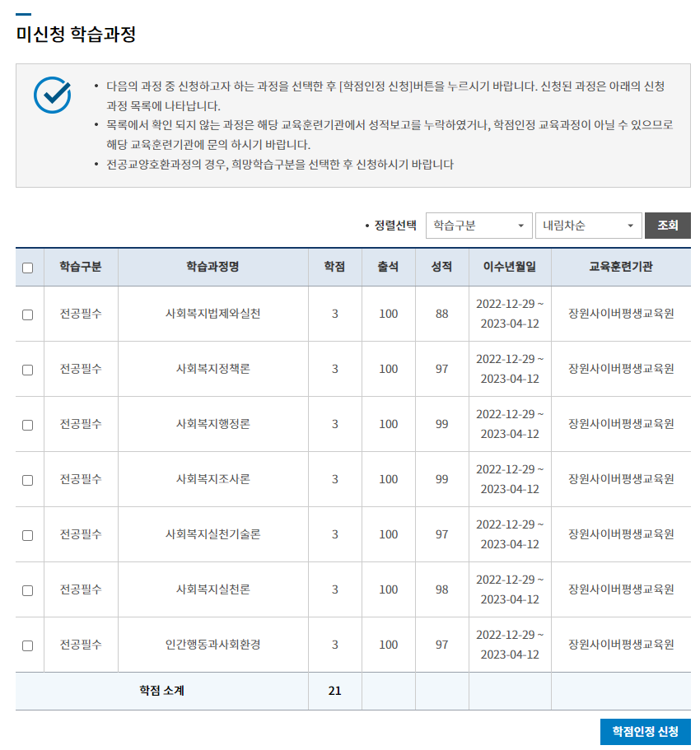Click the 교육훈련기관 column header
Viewport: 700px width, 750px height.
coord(621,267)
